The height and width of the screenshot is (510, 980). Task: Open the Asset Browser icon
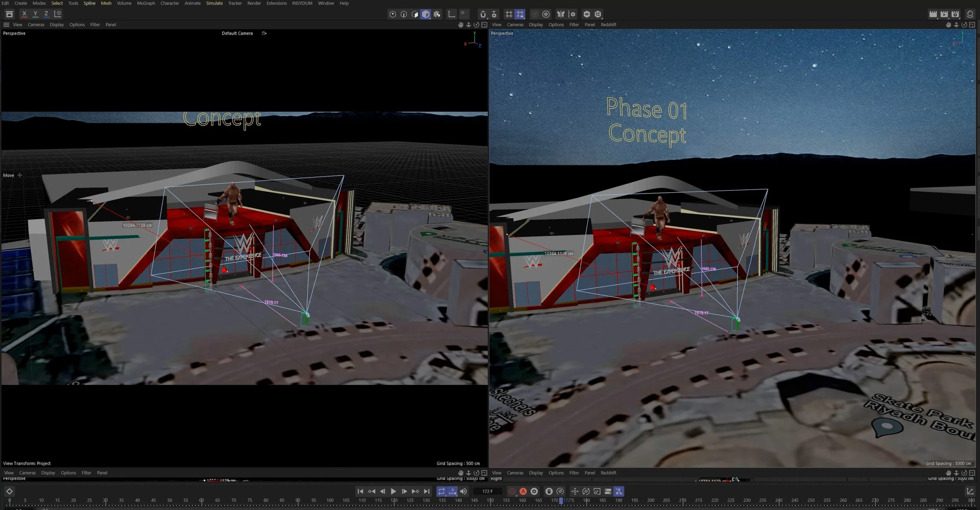pyautogui.click(x=9, y=14)
